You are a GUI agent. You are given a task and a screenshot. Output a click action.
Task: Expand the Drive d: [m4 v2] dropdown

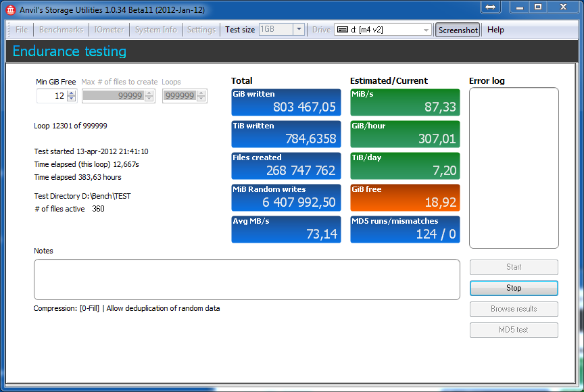pyautogui.click(x=426, y=30)
